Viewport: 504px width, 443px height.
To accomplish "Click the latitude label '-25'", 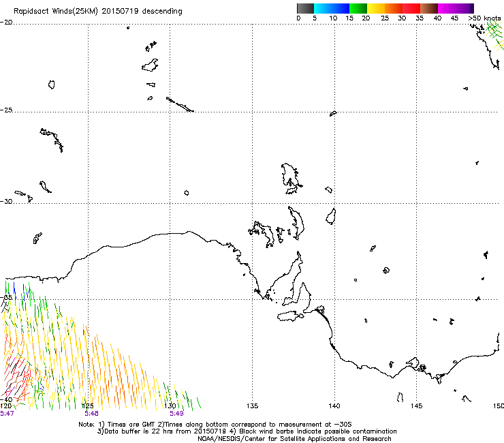I will (6, 110).
